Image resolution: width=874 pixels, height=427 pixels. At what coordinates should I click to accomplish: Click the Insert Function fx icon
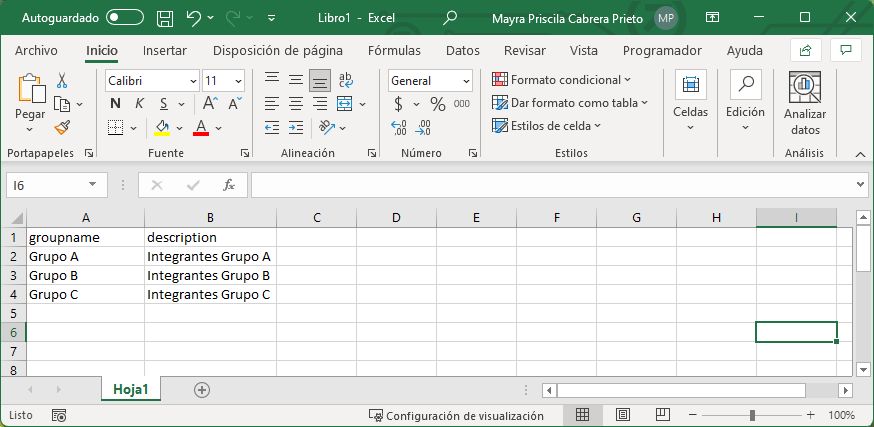click(x=228, y=185)
